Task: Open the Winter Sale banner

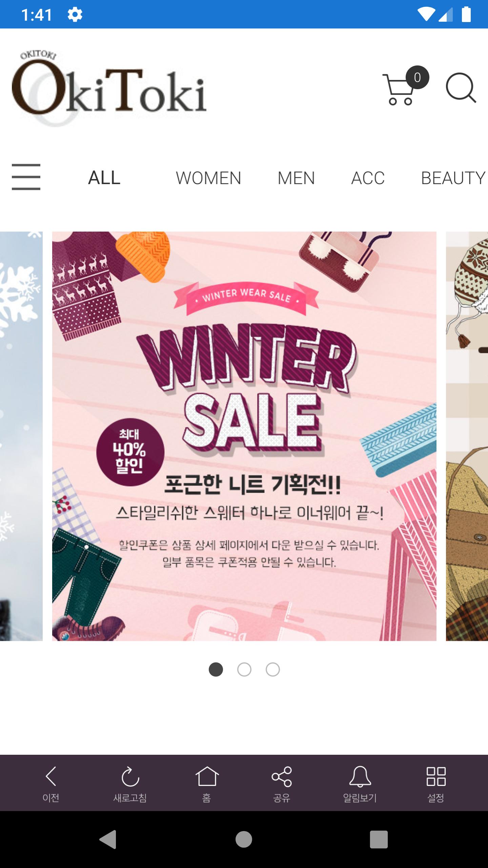Action: click(244, 436)
